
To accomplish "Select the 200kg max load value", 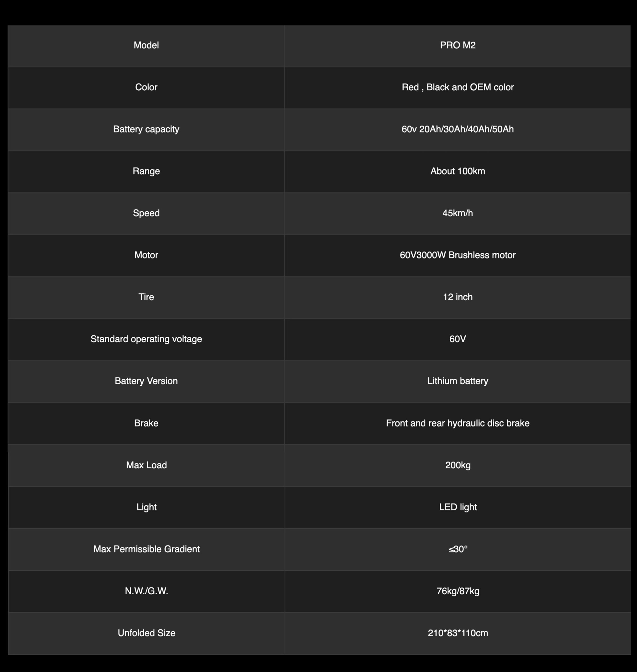I will [x=457, y=465].
